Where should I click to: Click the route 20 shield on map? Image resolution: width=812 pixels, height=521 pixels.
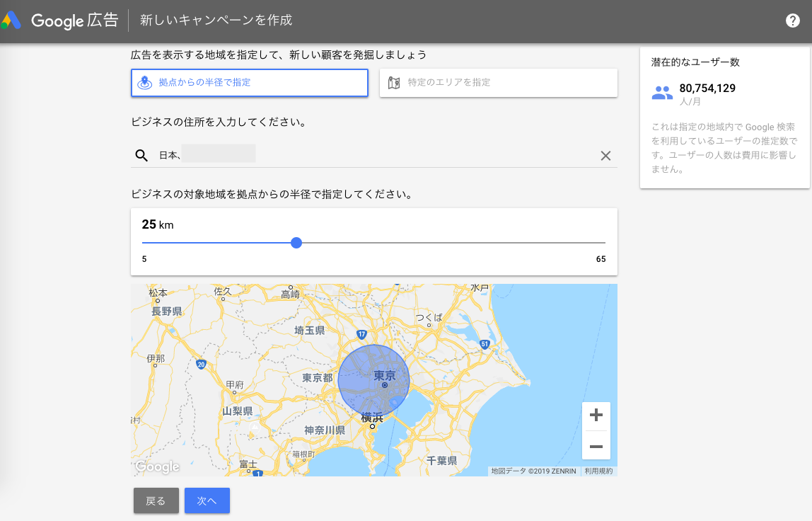coord(201,365)
